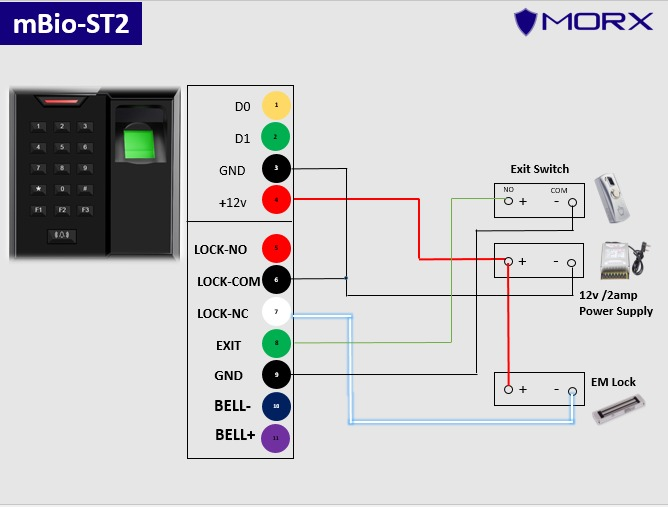Click the yellow D0 terminal 1 circle
This screenshot has height=507, width=668.
coord(276,105)
